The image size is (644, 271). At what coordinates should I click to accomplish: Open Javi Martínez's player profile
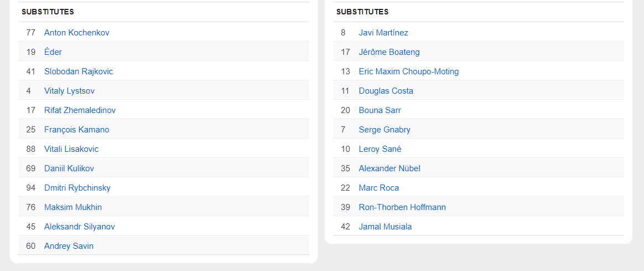383,33
